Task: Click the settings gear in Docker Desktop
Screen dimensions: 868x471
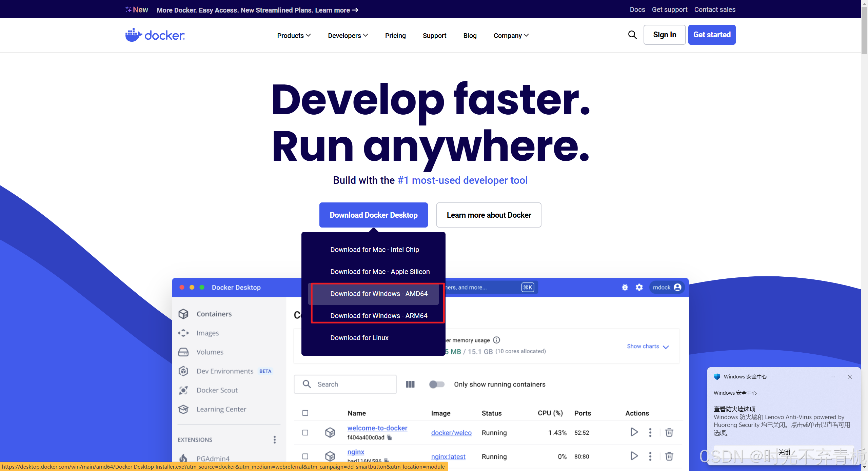Action: [639, 287]
